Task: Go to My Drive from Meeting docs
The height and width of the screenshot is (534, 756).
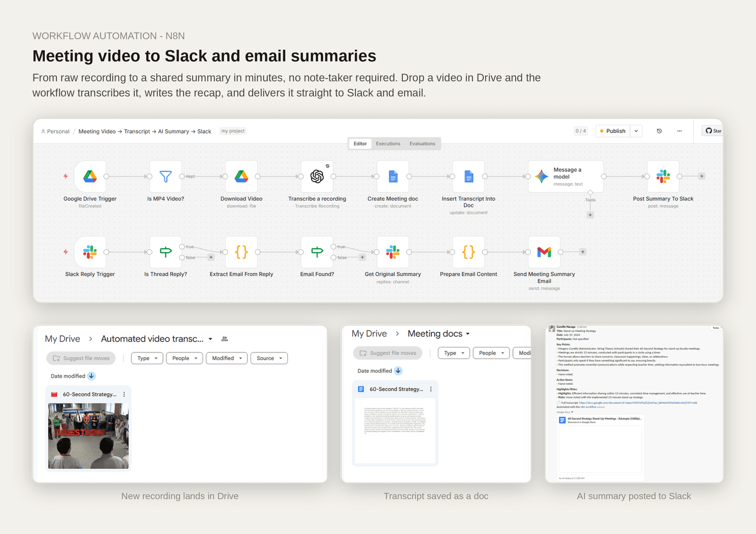Action: click(x=369, y=334)
